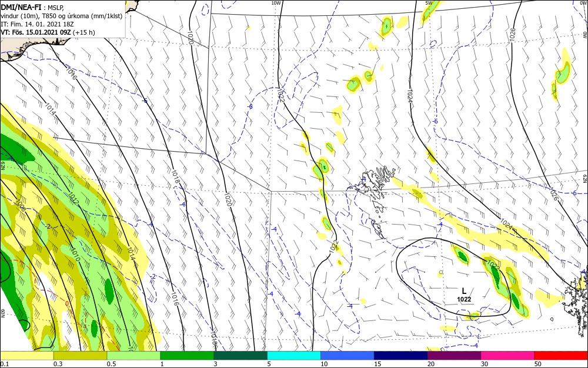Click the cyan 5 mm legend color band

coord(294,356)
